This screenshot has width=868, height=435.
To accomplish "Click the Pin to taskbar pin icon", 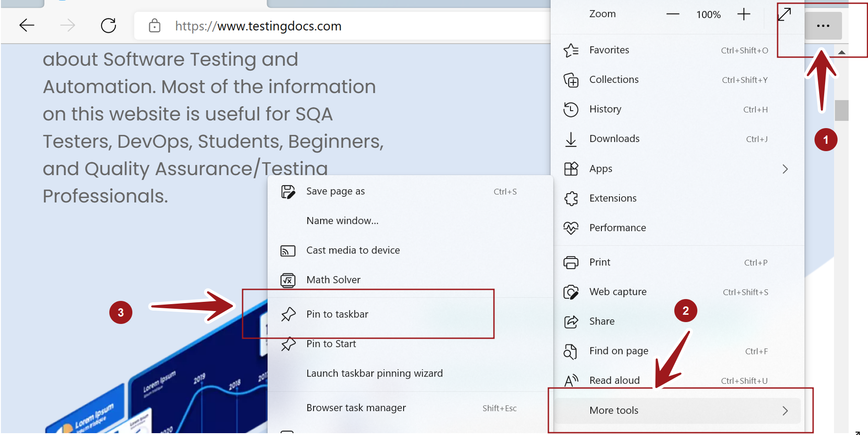I will coord(288,314).
